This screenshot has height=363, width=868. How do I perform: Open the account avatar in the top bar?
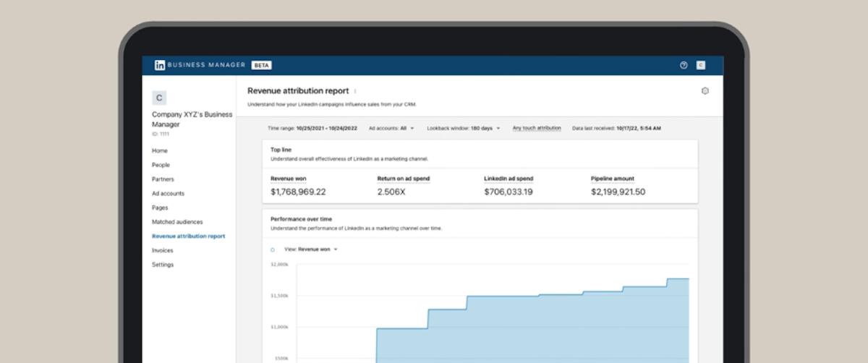701,65
